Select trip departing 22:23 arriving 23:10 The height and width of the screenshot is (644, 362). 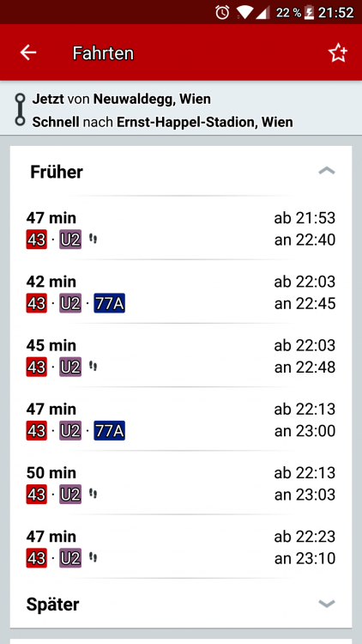point(181,547)
